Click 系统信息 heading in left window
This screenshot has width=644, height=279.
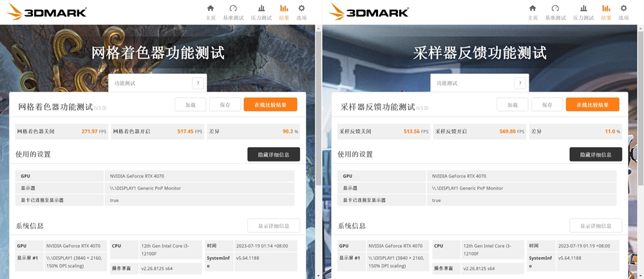click(x=30, y=226)
